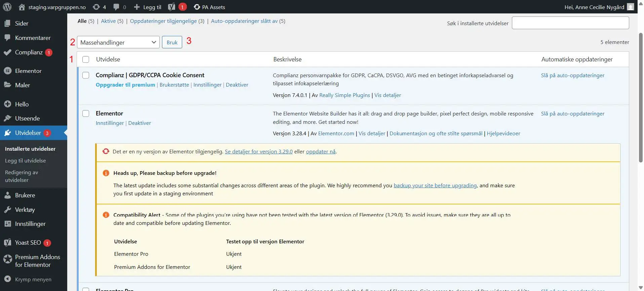Deactivate Complianz via Deaktiver link
Viewport: 644px width, 291px height.
click(237, 85)
